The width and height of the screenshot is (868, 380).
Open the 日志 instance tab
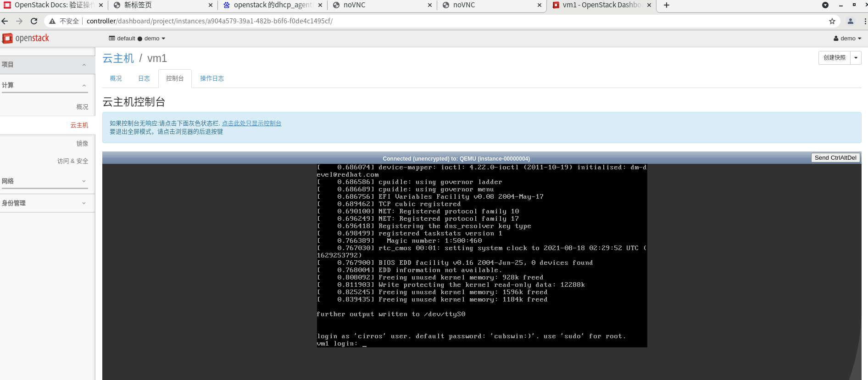144,78
